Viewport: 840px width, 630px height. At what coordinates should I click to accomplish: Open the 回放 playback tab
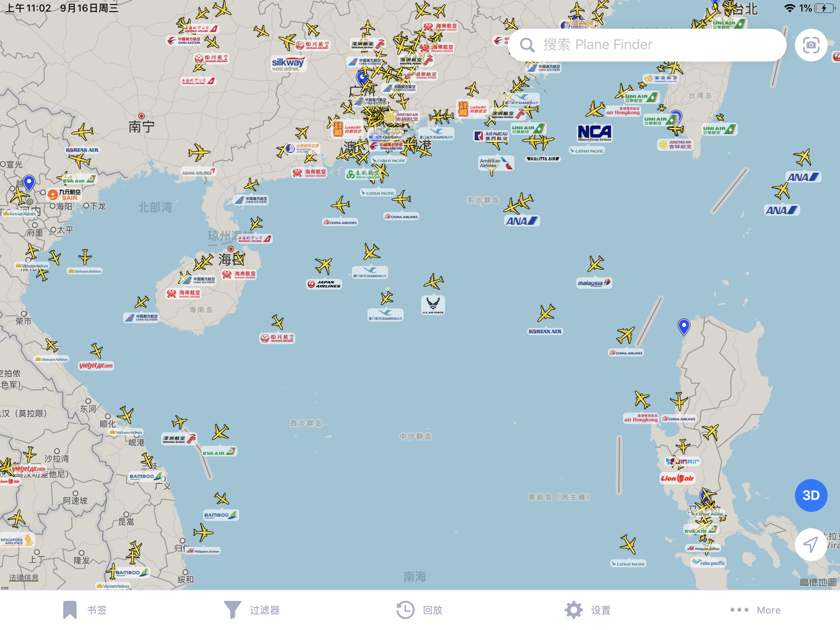420,610
